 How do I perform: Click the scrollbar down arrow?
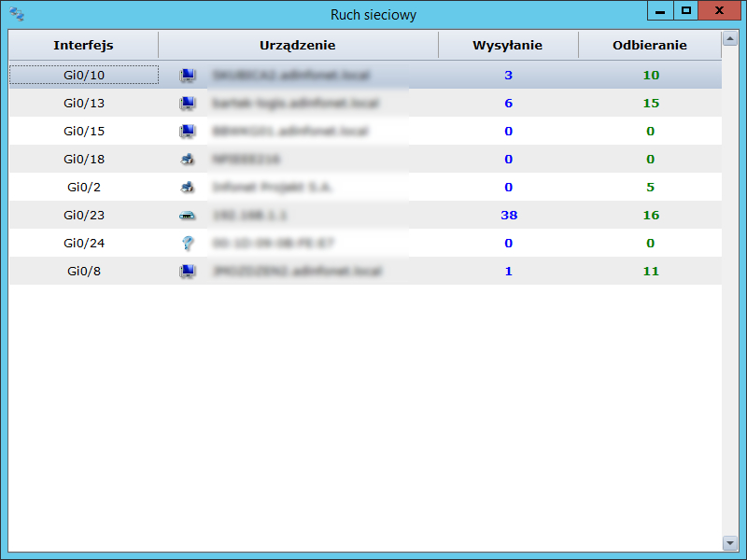tap(730, 542)
